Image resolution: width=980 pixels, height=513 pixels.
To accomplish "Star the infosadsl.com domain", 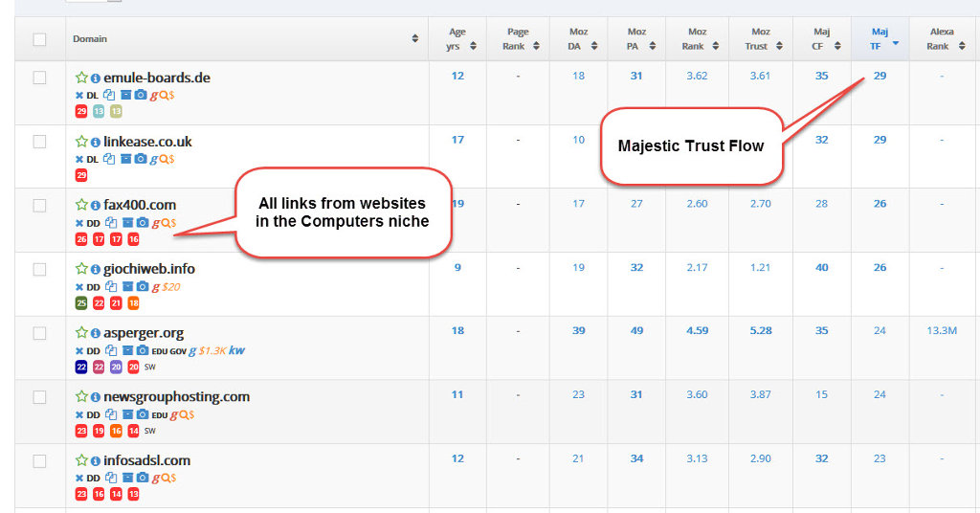I will pos(81,460).
